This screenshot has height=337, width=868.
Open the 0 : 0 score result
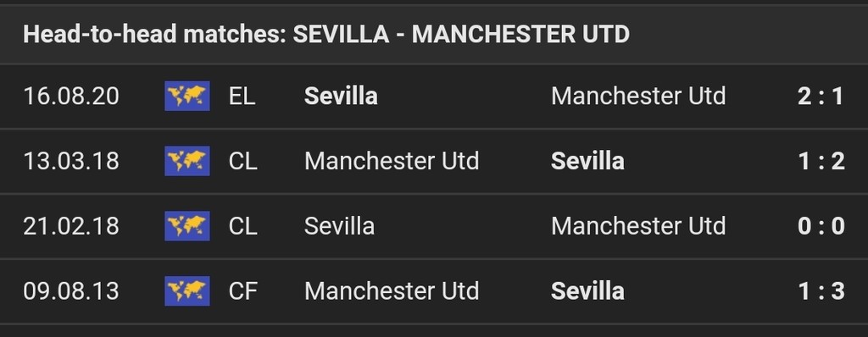821,226
